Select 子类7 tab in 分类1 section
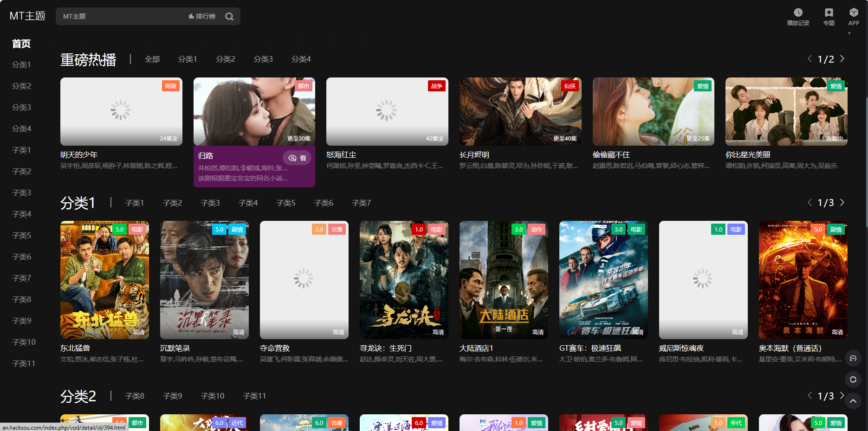This screenshot has width=868, height=431. point(361,203)
